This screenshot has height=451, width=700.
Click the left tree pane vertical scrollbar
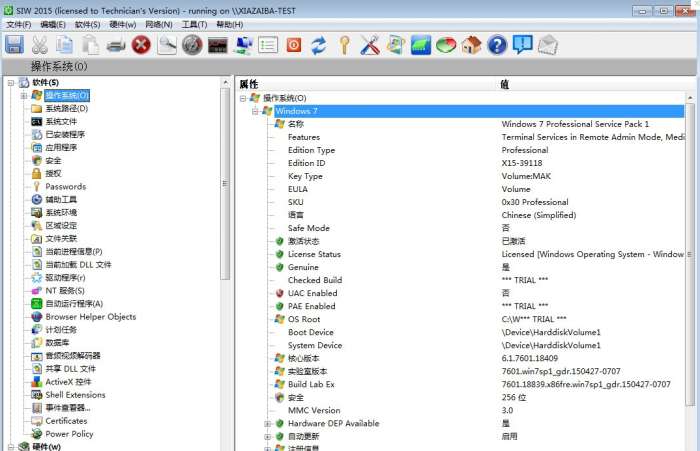point(225,183)
